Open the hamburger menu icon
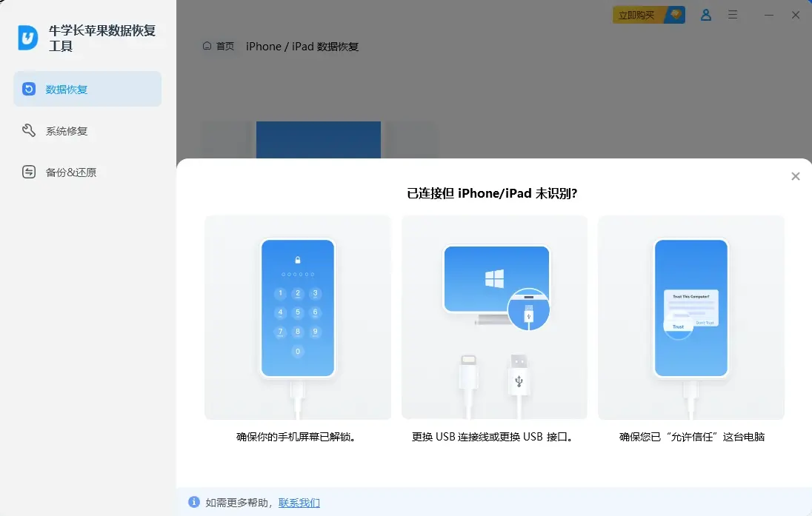This screenshot has width=812, height=516. (x=732, y=15)
